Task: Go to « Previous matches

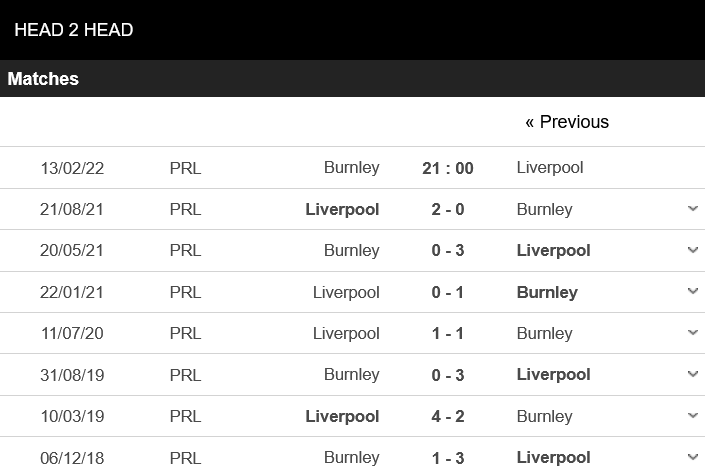Action: [x=567, y=122]
